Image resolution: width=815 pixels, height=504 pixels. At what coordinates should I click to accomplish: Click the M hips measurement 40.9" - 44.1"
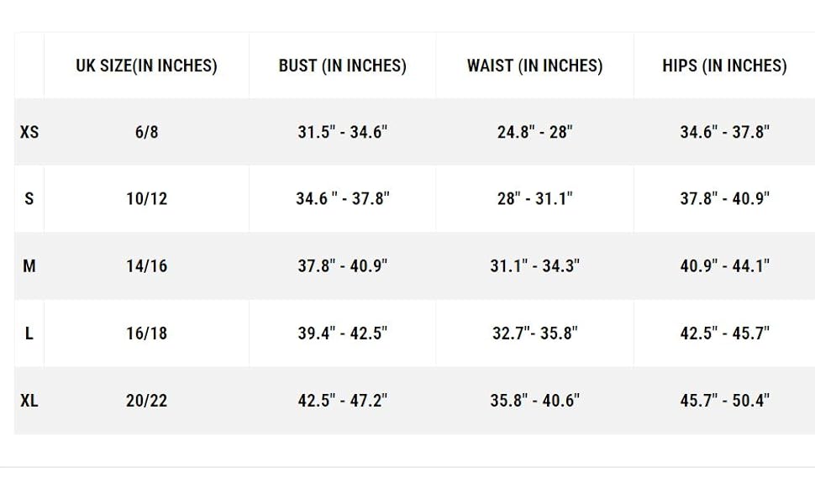[x=724, y=266]
